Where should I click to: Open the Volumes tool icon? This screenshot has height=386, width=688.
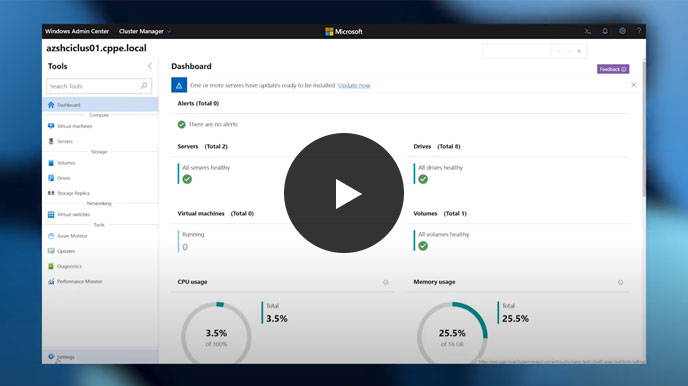click(51, 163)
